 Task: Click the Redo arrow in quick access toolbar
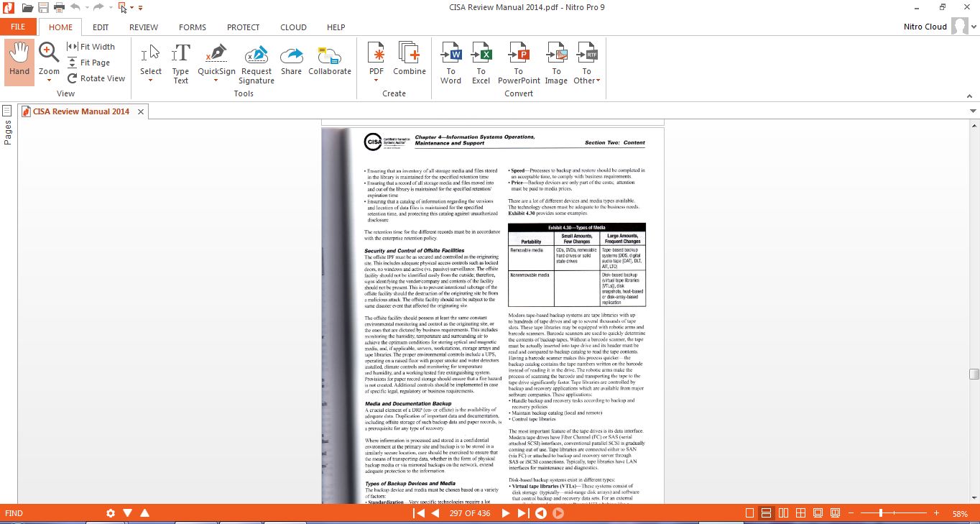coord(98,7)
